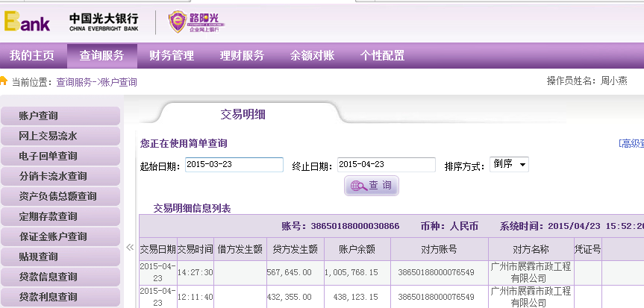Click the 查询 search button
Viewport: 644px width, 308px height.
pyautogui.click(x=372, y=186)
